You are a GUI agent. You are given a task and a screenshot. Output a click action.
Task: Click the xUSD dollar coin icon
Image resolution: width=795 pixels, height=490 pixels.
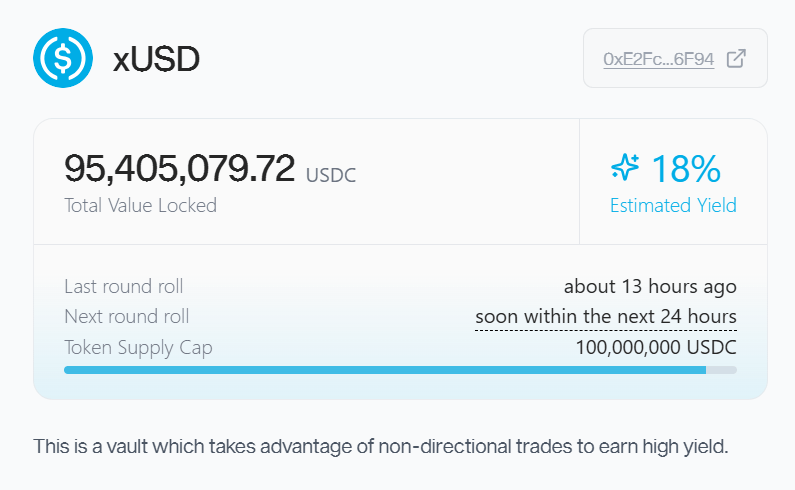click(62, 59)
